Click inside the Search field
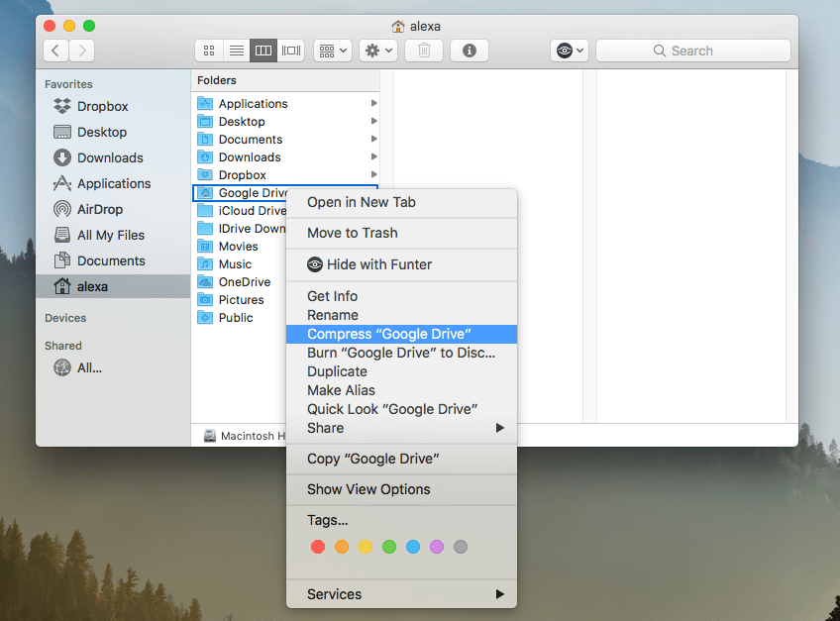 [x=693, y=50]
